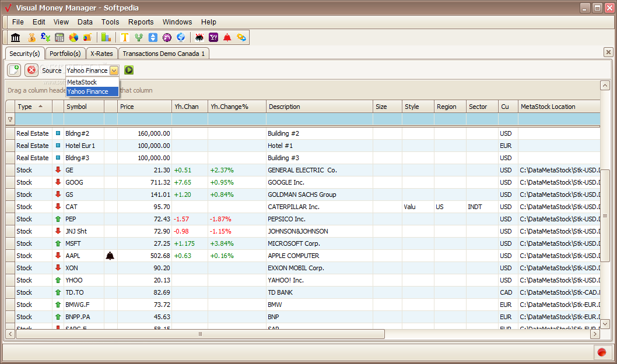Click the blue square beside Bldng#2
Screen dimensions: 617x364
tap(58, 133)
